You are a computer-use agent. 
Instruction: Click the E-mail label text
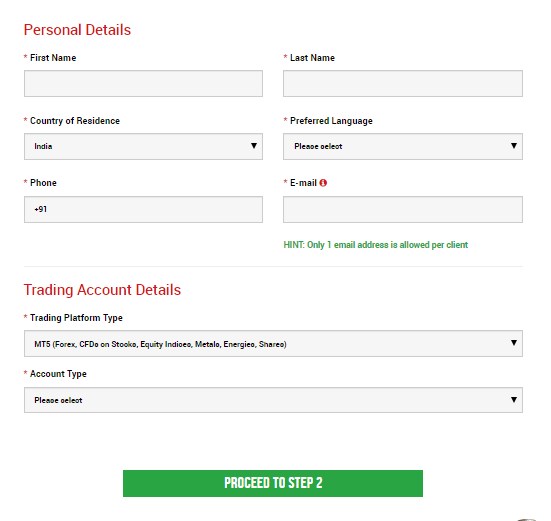(x=303, y=183)
